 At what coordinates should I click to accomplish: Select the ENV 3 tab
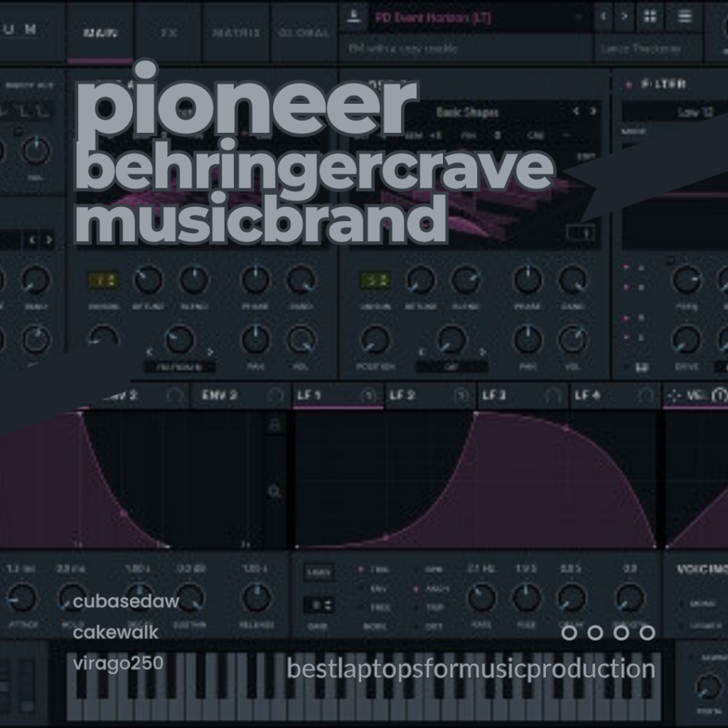pyautogui.click(x=240, y=395)
